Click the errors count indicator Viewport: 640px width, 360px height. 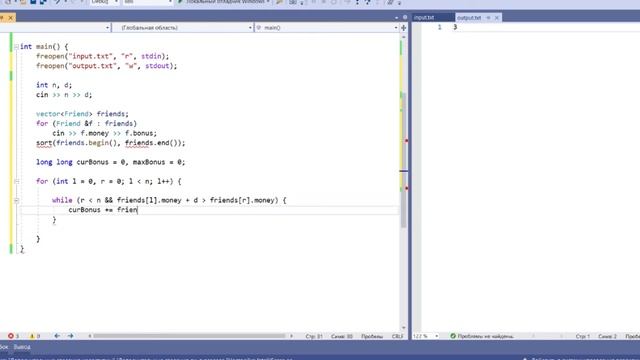point(13,336)
